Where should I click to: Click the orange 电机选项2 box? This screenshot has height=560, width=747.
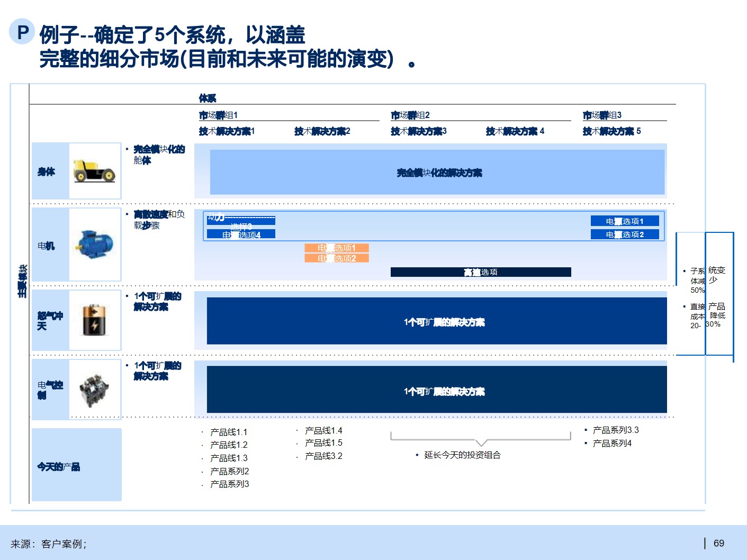[337, 258]
